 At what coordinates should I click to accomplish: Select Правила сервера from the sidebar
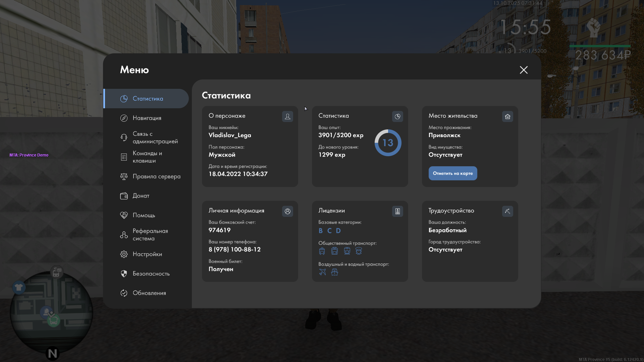(x=156, y=176)
